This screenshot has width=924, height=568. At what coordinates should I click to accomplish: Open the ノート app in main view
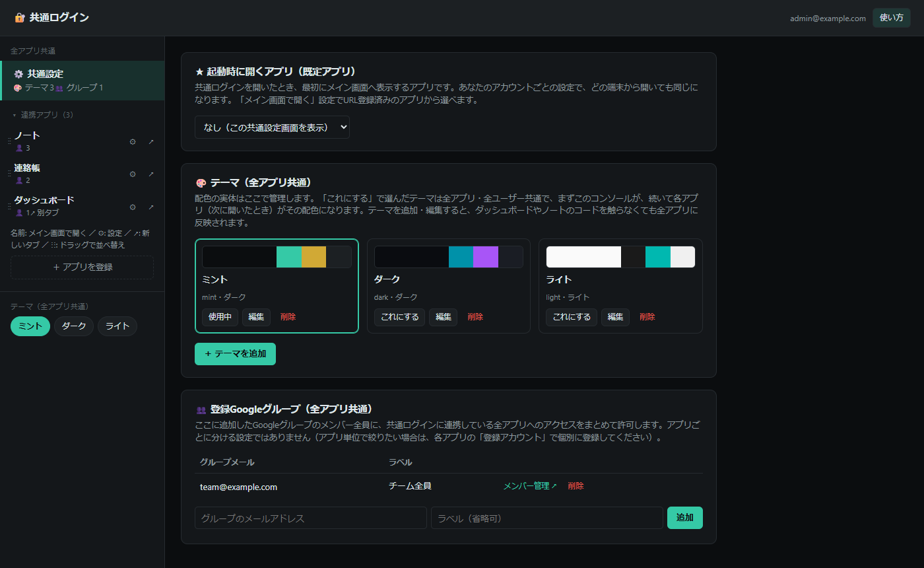click(27, 135)
